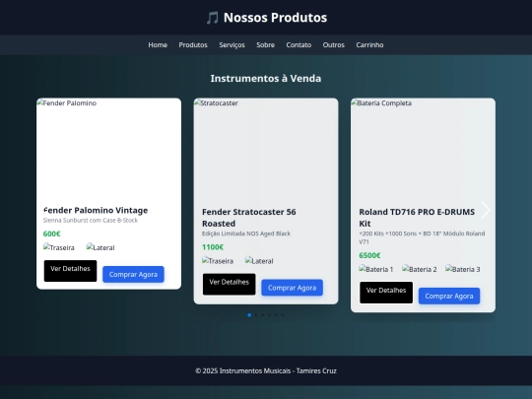This screenshot has width=532, height=399.
Task: Click the Roland TD716 PRO E-DRUMS Kit title
Action: 417,218
